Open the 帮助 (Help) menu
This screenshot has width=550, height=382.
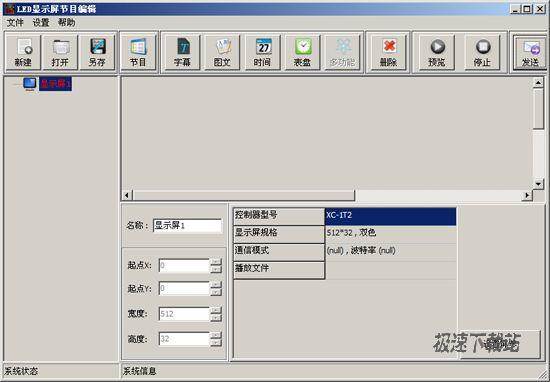(x=67, y=23)
